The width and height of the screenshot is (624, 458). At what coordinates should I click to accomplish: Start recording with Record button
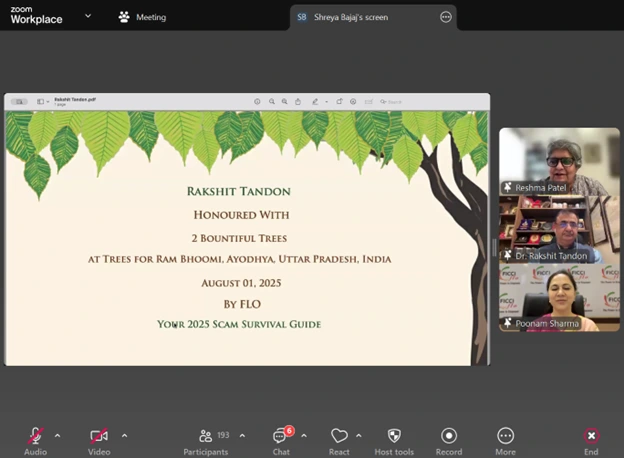coord(449,437)
